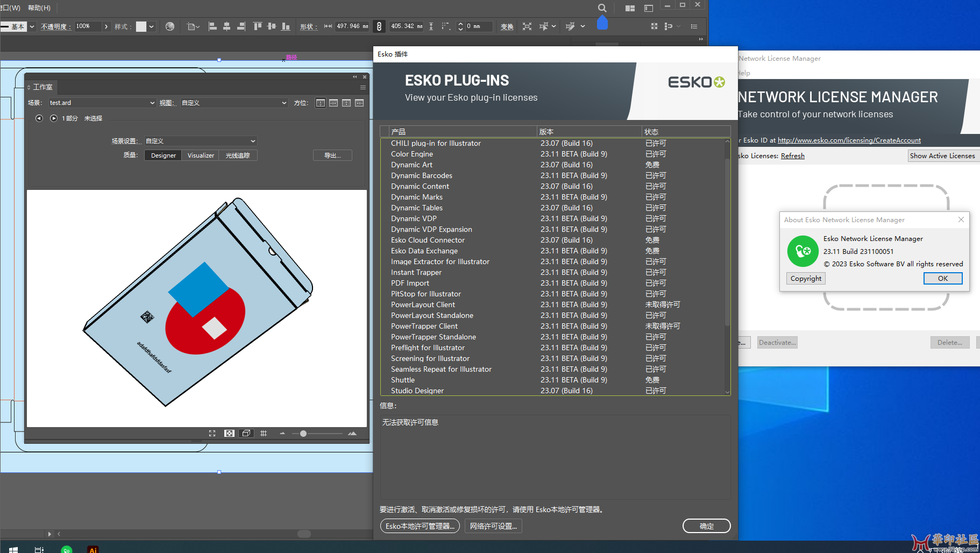Select the third orientation icon next to 方位
The width and height of the screenshot is (980, 553).
346,103
